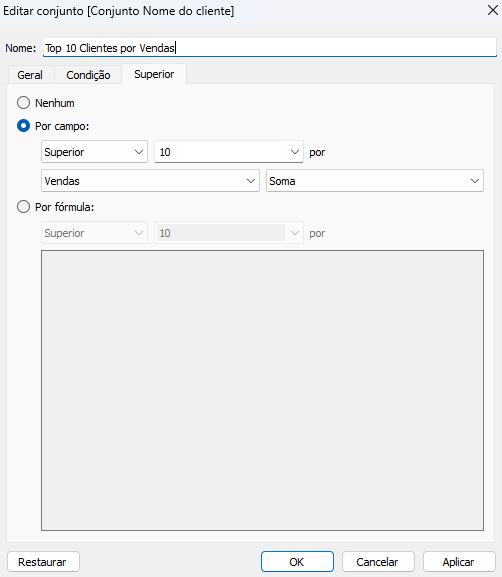Click the disabled 10 dropdown under Por fórmula

click(x=229, y=233)
